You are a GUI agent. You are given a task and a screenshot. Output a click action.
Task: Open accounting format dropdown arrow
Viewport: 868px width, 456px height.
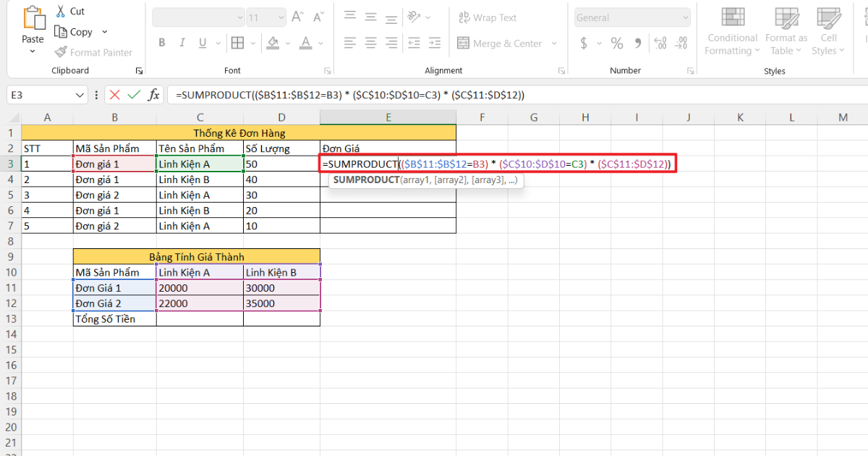597,43
